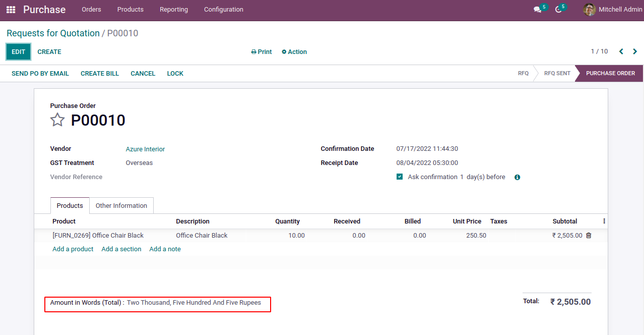Expand the Print dropdown
The width and height of the screenshot is (644, 335).
pos(262,52)
